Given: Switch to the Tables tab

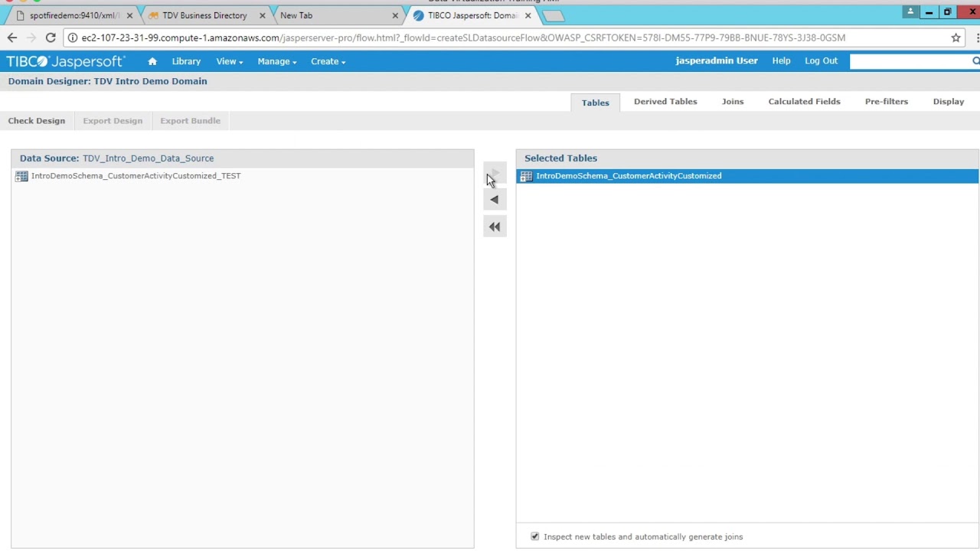Looking at the screenshot, I should point(595,103).
